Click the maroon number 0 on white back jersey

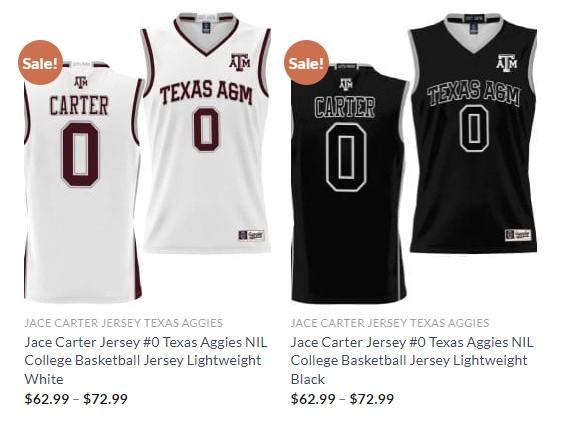click(x=81, y=155)
